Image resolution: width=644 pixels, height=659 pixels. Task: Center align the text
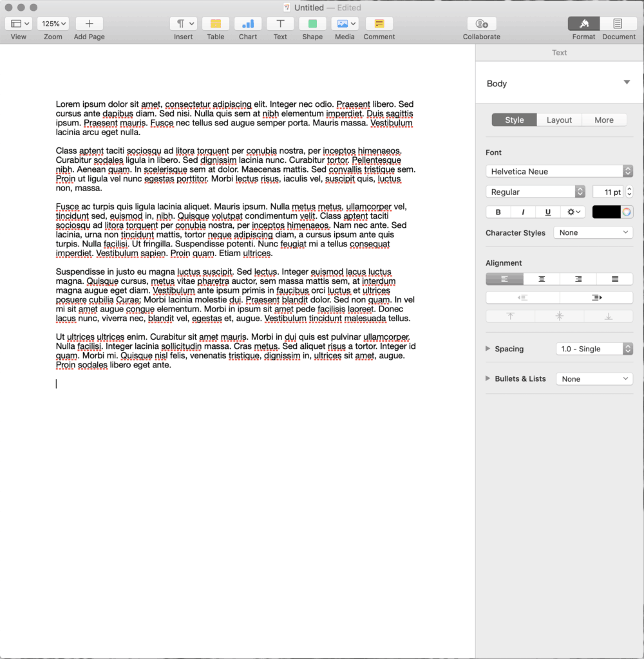click(x=542, y=279)
